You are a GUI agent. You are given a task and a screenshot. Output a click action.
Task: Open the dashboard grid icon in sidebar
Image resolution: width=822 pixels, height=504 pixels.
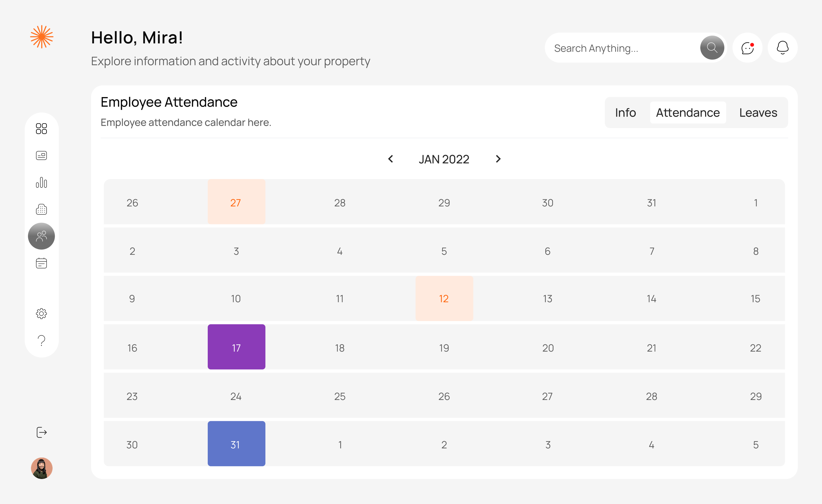pos(41,128)
